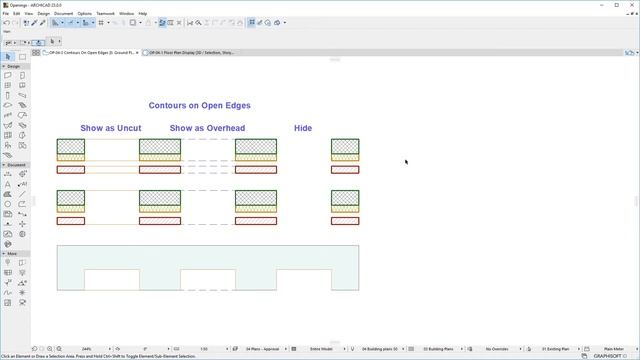The width and height of the screenshot is (640, 360).
Task: Open the Graphic Overrides dropdown
Action: pos(520,349)
